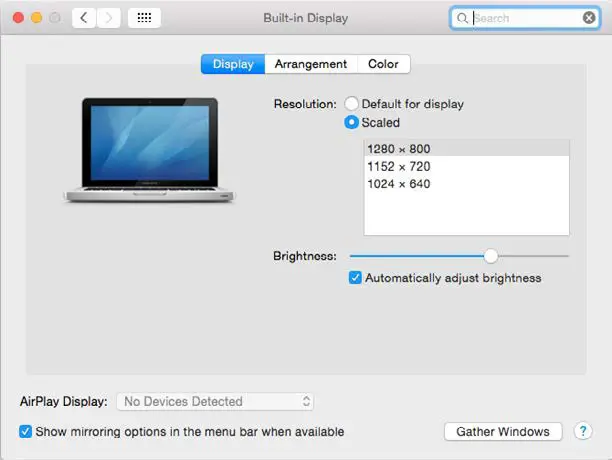Click the laptop display preview image
Image resolution: width=612 pixels, height=460 pixels.
pyautogui.click(x=149, y=150)
